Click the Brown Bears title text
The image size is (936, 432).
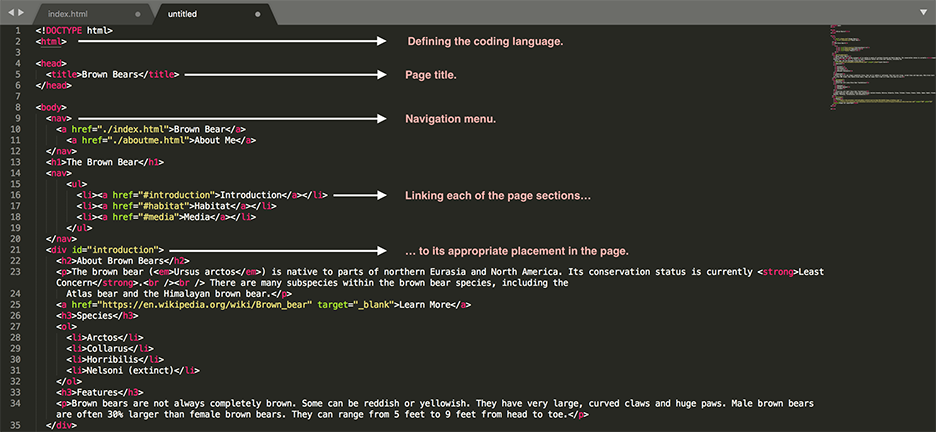(108, 74)
